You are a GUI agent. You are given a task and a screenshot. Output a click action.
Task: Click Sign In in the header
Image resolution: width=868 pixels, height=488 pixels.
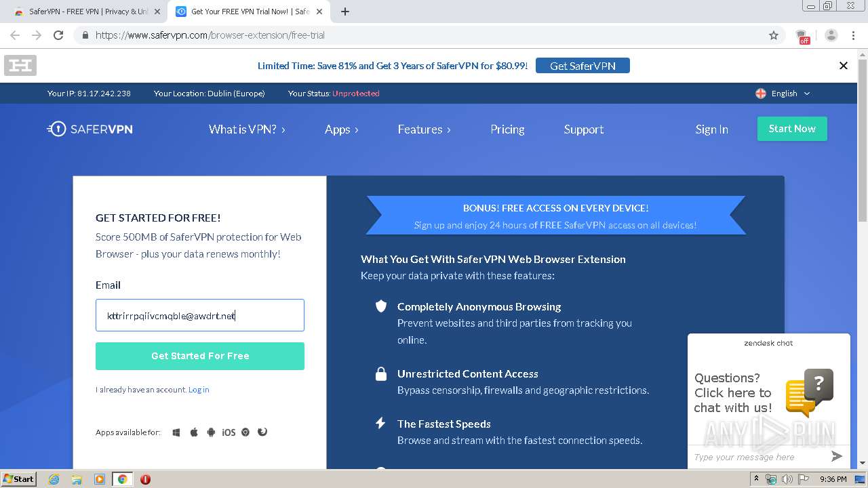pos(711,129)
